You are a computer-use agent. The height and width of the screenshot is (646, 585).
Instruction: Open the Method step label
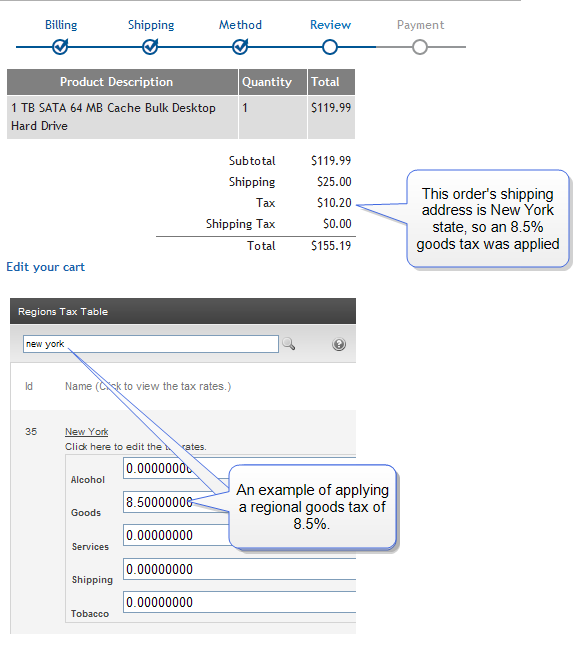point(240,25)
